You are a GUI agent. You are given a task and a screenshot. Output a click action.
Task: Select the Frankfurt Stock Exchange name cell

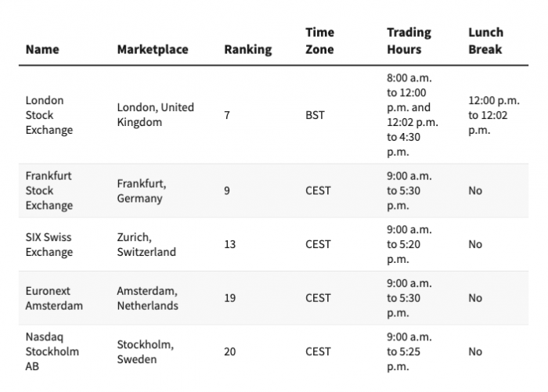coord(49,190)
